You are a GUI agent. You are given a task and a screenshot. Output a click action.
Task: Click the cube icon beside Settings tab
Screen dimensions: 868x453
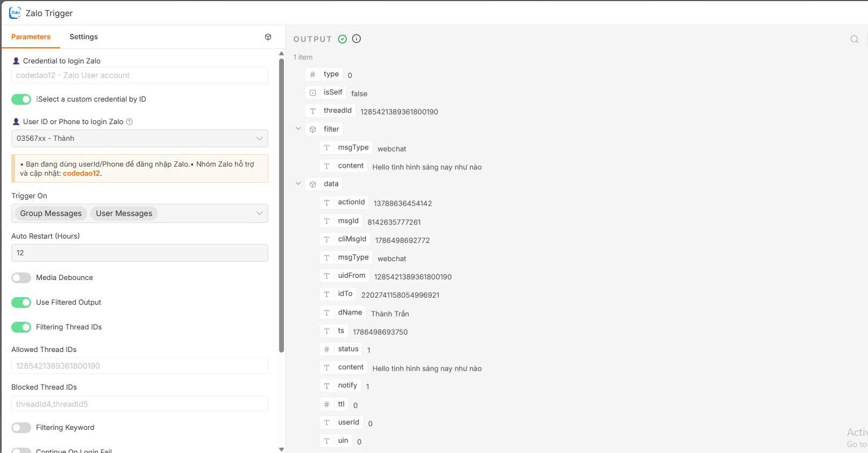click(x=268, y=37)
